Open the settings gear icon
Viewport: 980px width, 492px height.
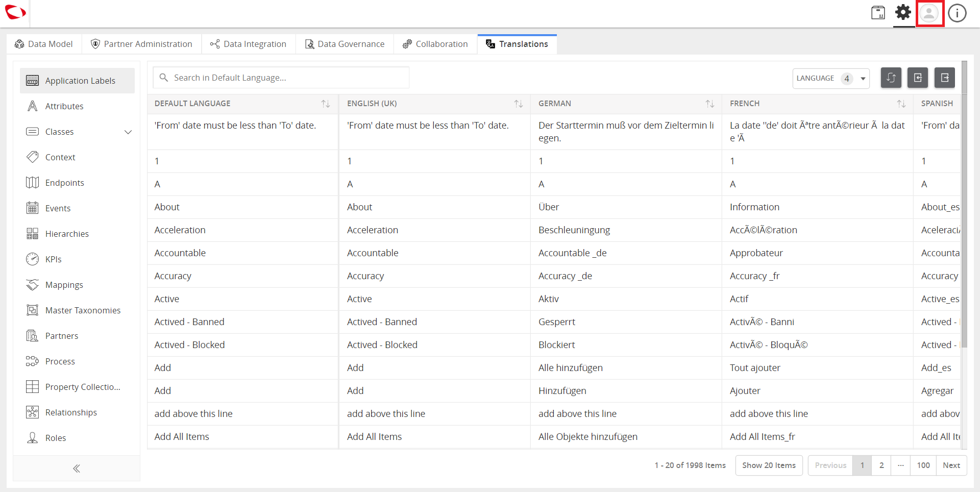(x=903, y=12)
